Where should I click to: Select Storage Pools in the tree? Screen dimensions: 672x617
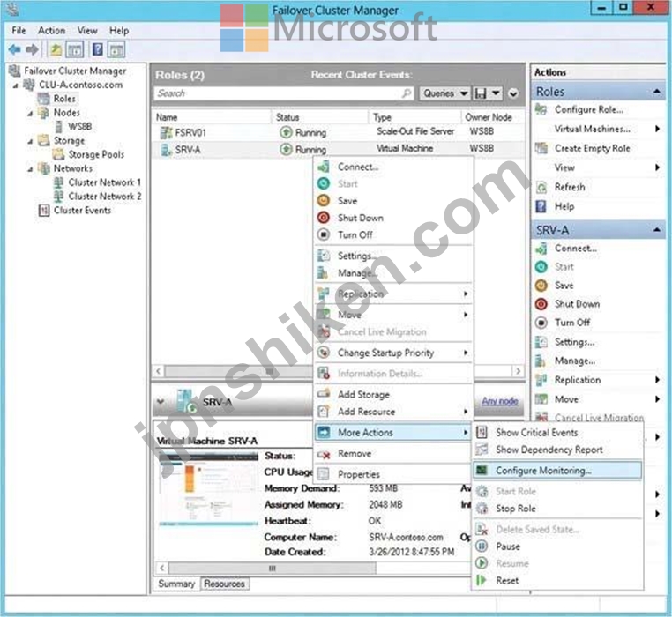click(x=96, y=154)
